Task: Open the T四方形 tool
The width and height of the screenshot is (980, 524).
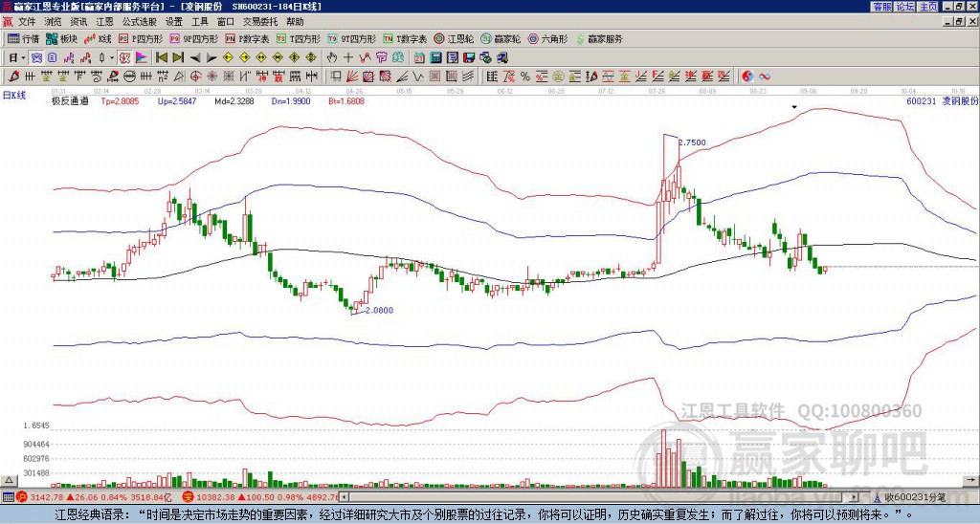Action: [299, 38]
